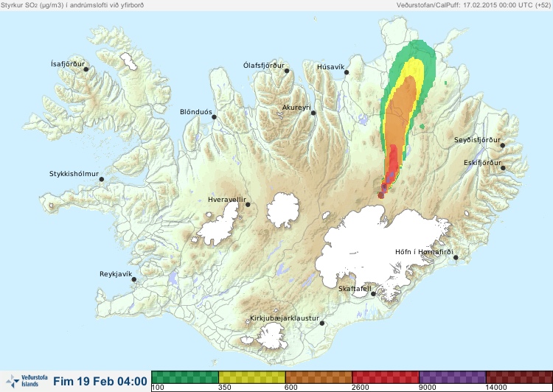Click the legend value '2600'
The image size is (553, 392).
coord(361,388)
